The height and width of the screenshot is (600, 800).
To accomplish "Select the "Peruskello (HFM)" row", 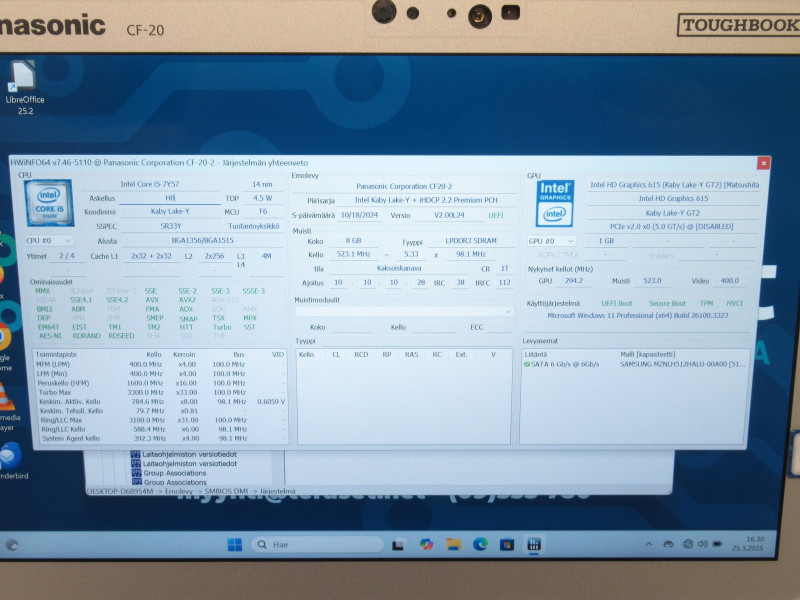I will [160, 383].
